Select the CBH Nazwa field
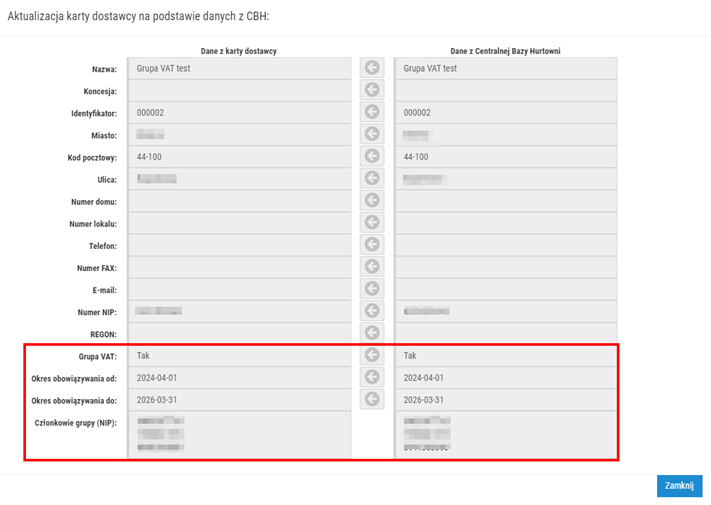Image resolution: width=711 pixels, height=505 pixels. (506, 68)
